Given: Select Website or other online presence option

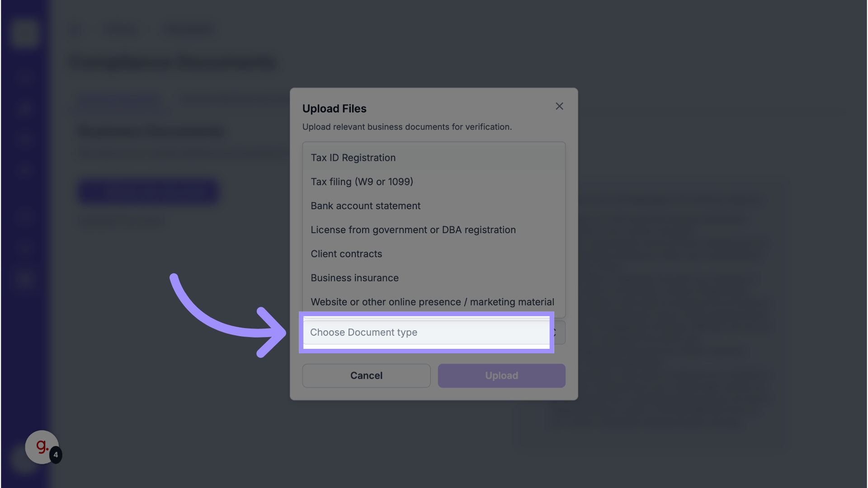Looking at the screenshot, I should pyautogui.click(x=432, y=302).
